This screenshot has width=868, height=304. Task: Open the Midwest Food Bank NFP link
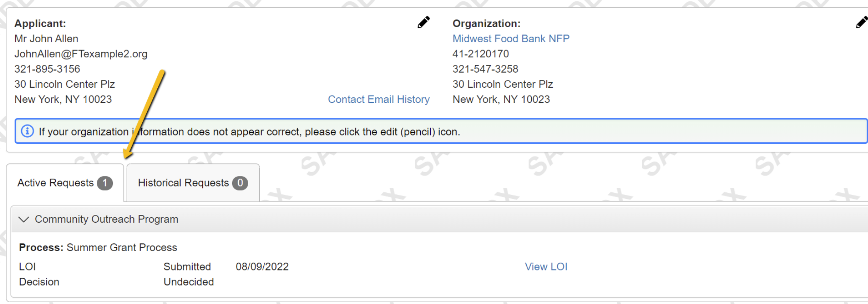[511, 39]
